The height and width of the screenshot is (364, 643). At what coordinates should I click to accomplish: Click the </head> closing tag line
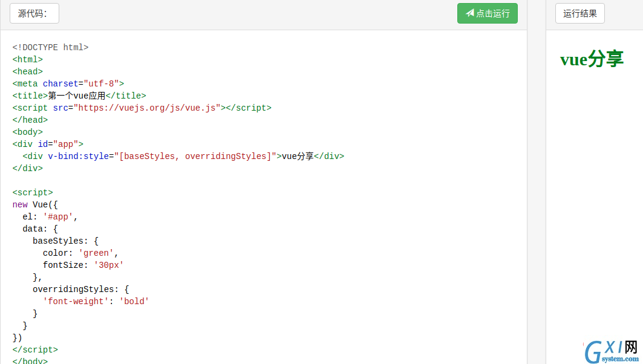tap(30, 120)
